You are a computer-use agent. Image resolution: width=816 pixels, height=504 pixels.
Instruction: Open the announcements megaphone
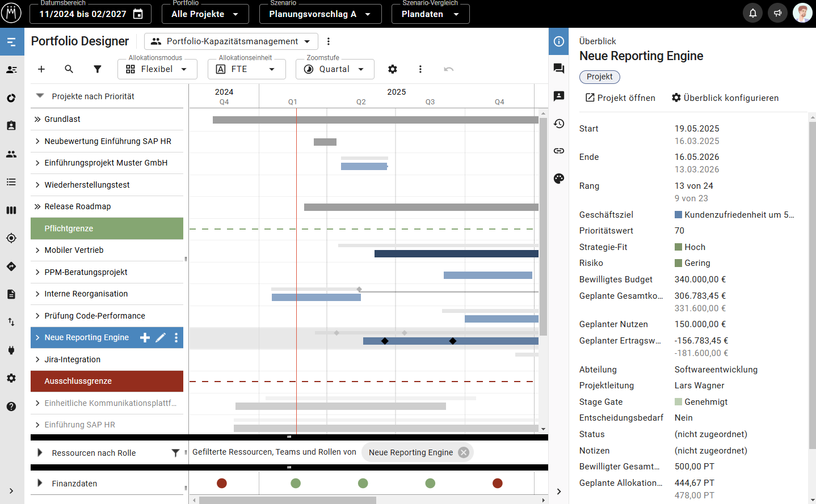coord(777,13)
